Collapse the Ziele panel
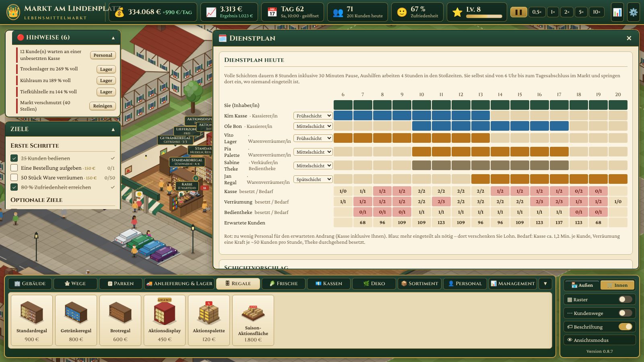 (113, 130)
